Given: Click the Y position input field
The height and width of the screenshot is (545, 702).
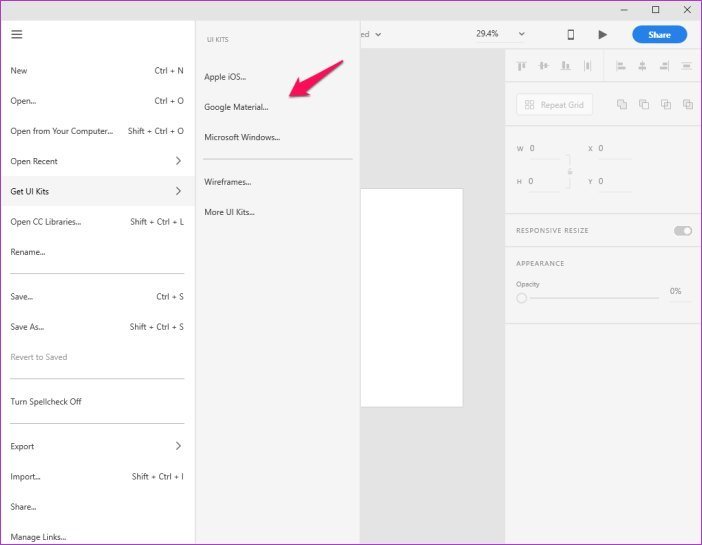Looking at the screenshot, I should click(614, 182).
